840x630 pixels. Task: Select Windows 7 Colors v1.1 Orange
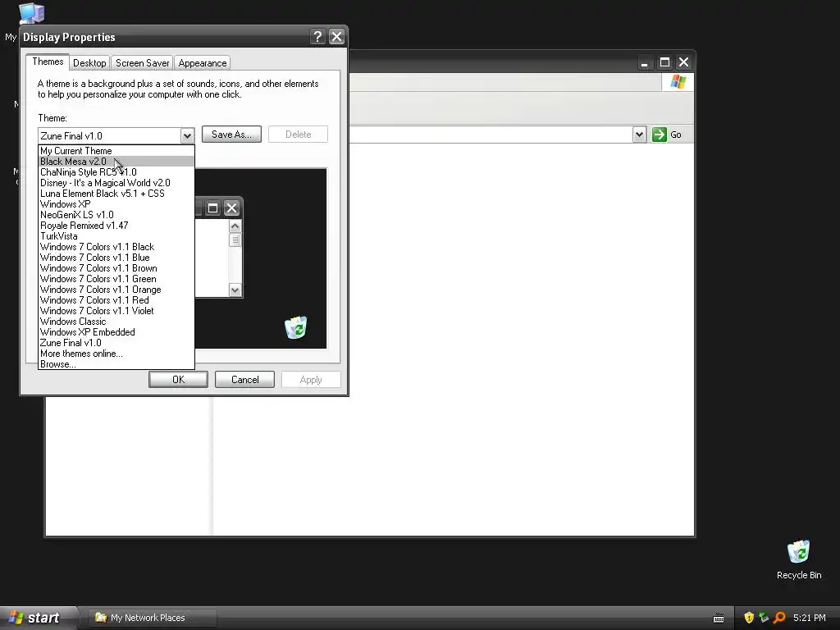116,290
